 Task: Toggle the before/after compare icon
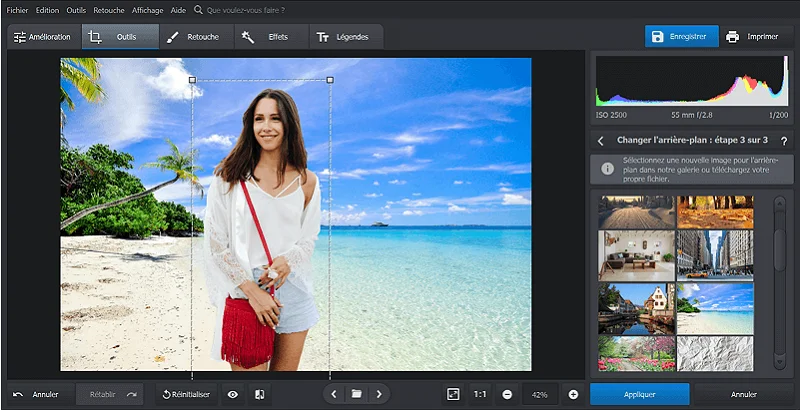click(x=258, y=395)
